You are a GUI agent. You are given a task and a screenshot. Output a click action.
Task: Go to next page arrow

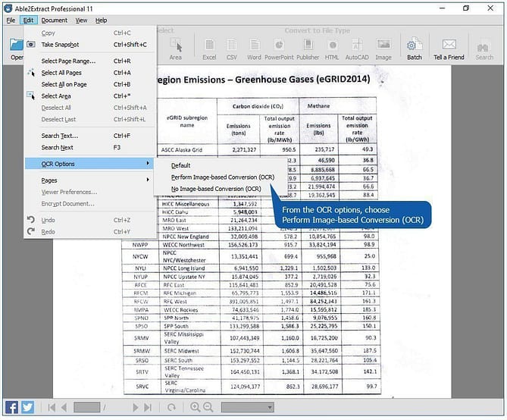[136, 407]
